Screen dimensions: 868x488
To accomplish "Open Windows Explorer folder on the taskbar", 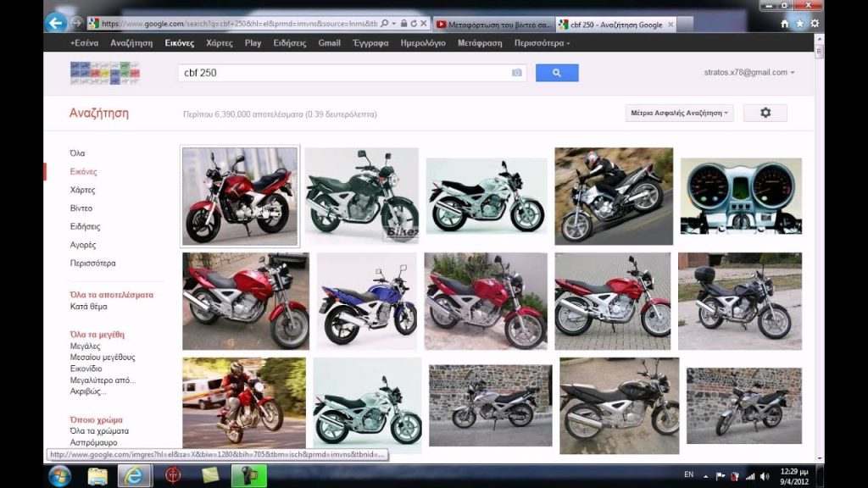I will 97,476.
